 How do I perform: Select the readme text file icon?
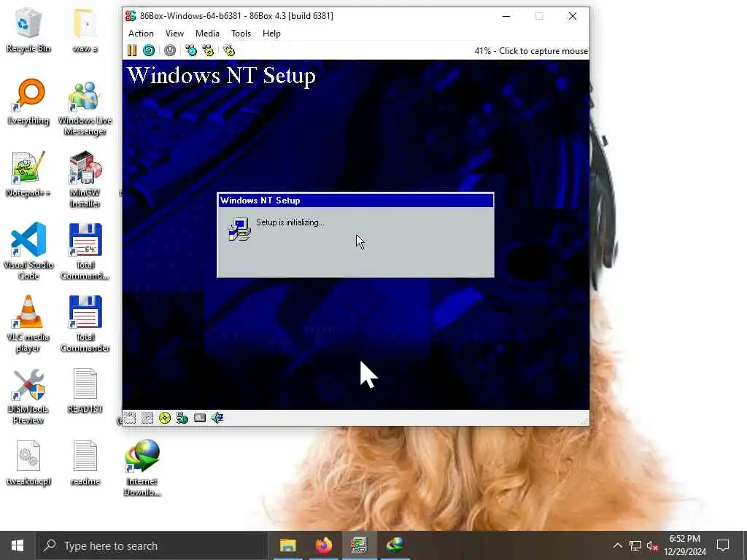pos(85,463)
